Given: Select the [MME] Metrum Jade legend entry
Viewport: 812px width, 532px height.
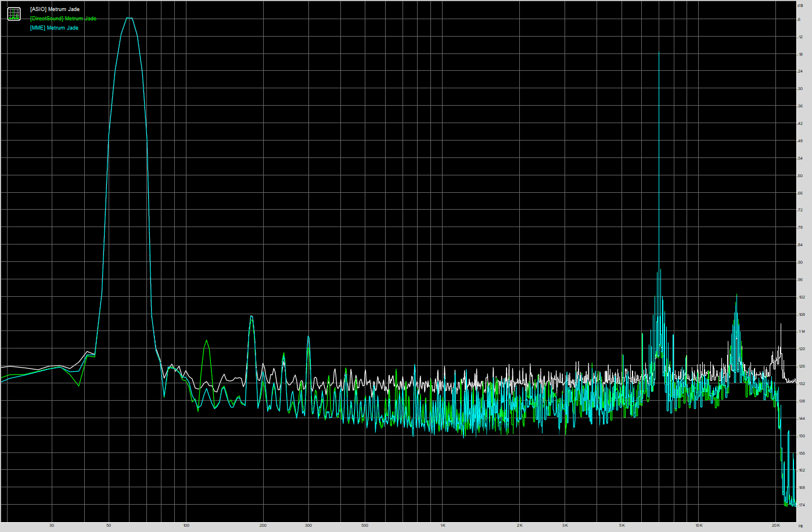Looking at the screenshot, I should [52, 27].
